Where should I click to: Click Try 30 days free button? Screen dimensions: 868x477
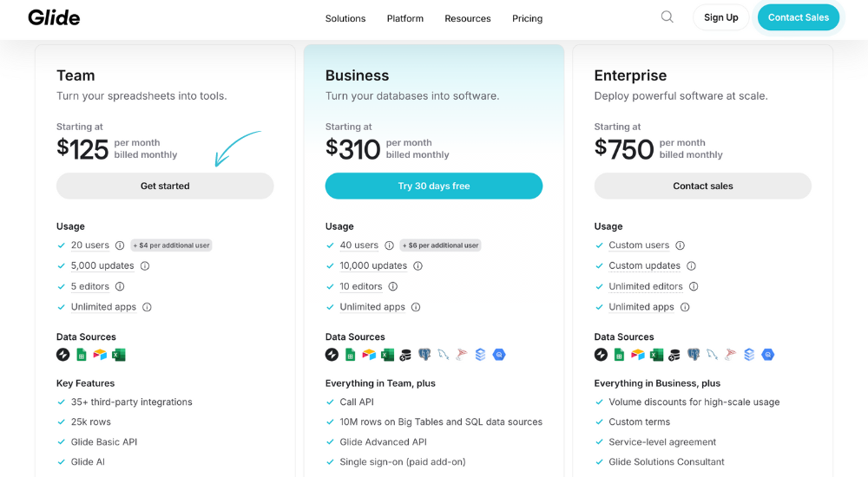tap(434, 186)
